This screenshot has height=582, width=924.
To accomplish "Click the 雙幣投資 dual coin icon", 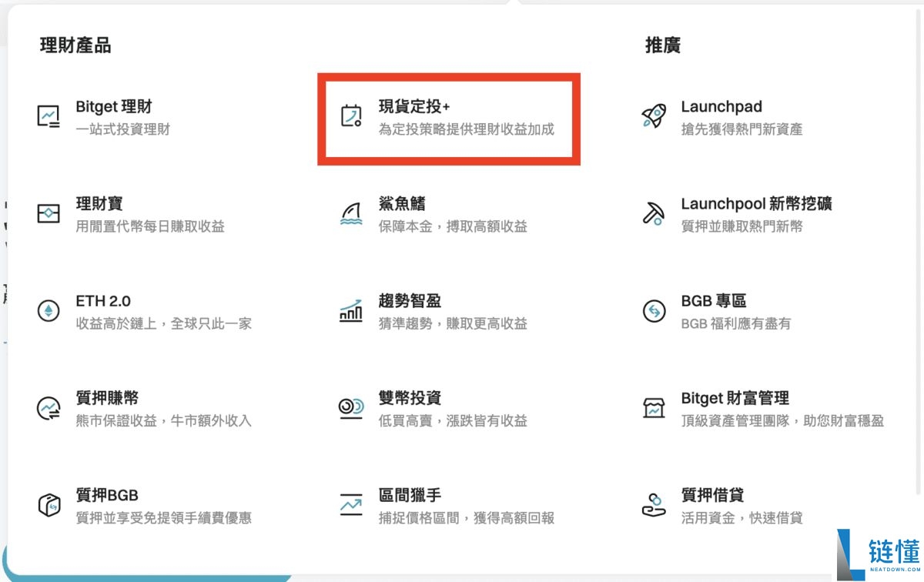I will [352, 409].
